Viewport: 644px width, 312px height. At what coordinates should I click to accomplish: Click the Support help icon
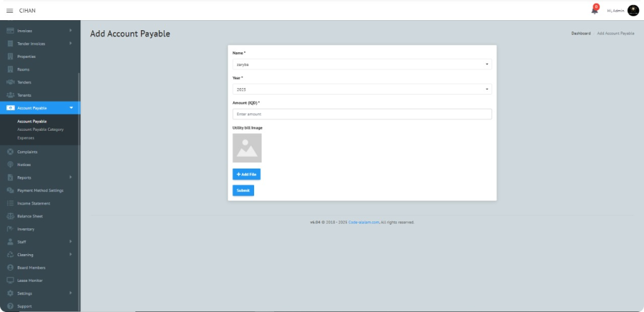point(10,306)
